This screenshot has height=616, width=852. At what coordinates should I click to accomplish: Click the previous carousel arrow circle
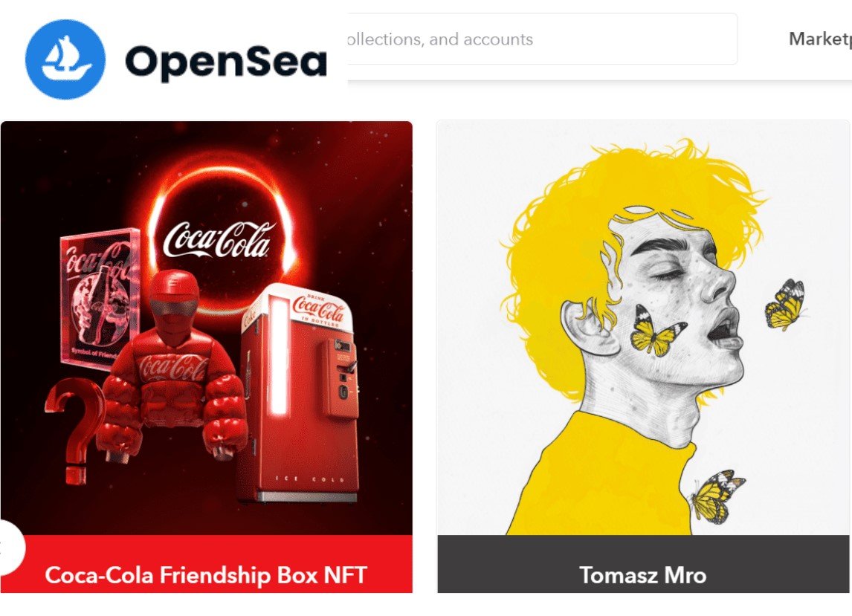pos(11,547)
